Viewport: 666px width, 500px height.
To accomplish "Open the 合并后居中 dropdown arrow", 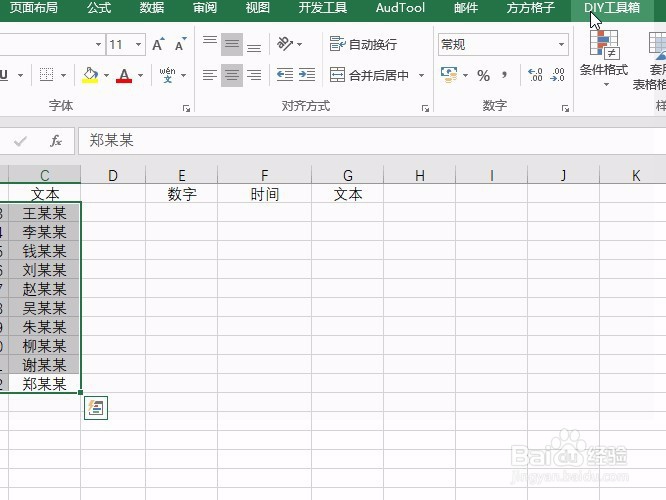I will (x=421, y=76).
